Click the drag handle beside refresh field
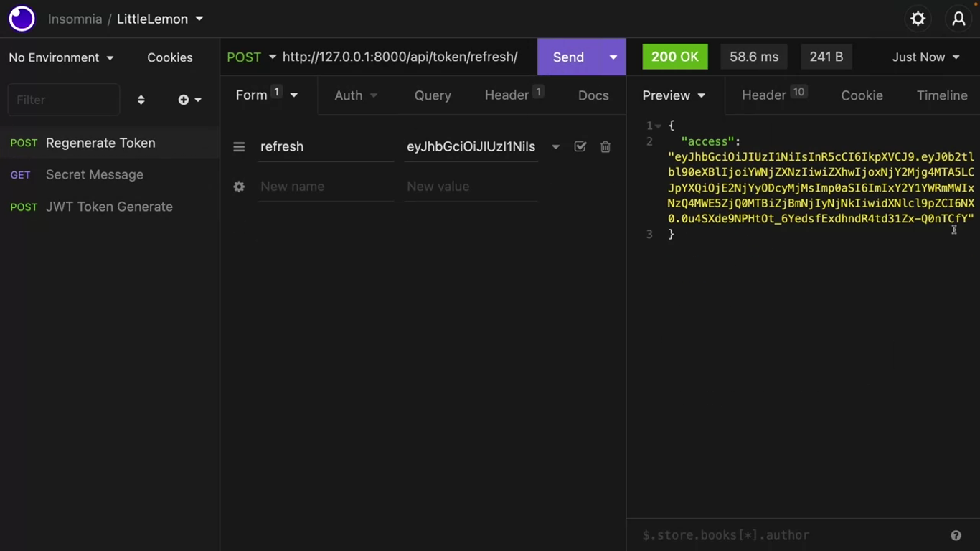Viewport: 980px width, 551px height. pyautogui.click(x=239, y=147)
